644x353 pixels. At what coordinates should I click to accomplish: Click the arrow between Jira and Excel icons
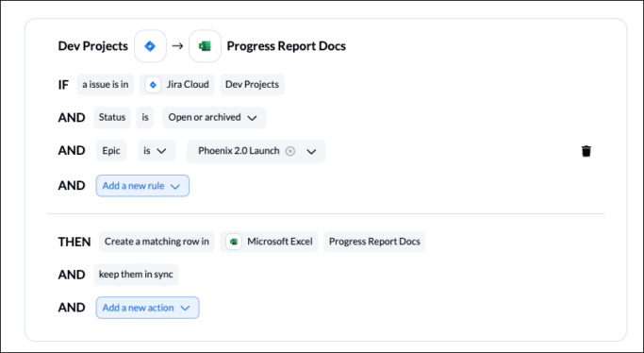[x=177, y=46]
